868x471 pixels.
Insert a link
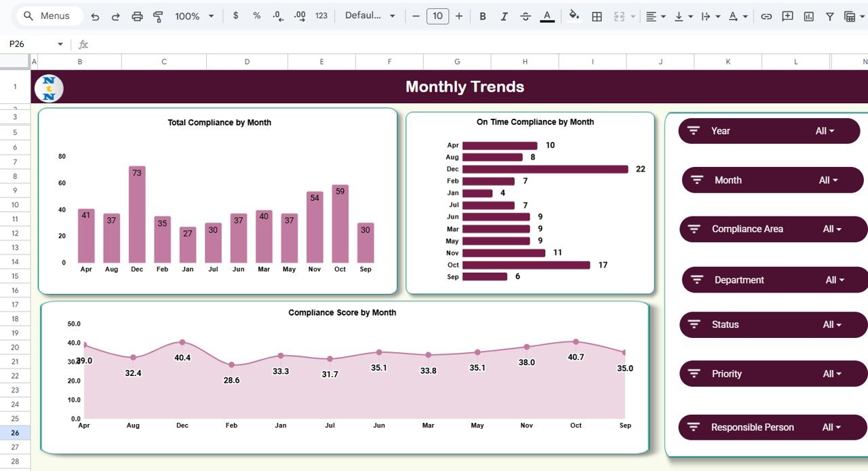[766, 16]
